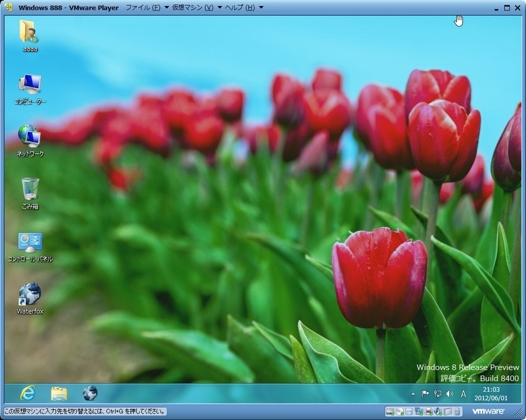Maximize the VMware Player window
Screen dimensions: 526x420
pyautogui.click(x=507, y=8)
